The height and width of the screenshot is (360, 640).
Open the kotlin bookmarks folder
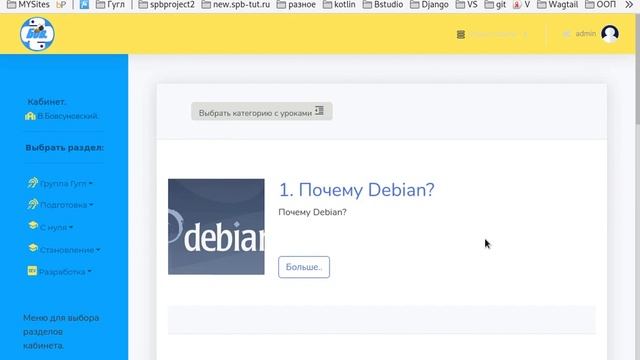coord(339,5)
